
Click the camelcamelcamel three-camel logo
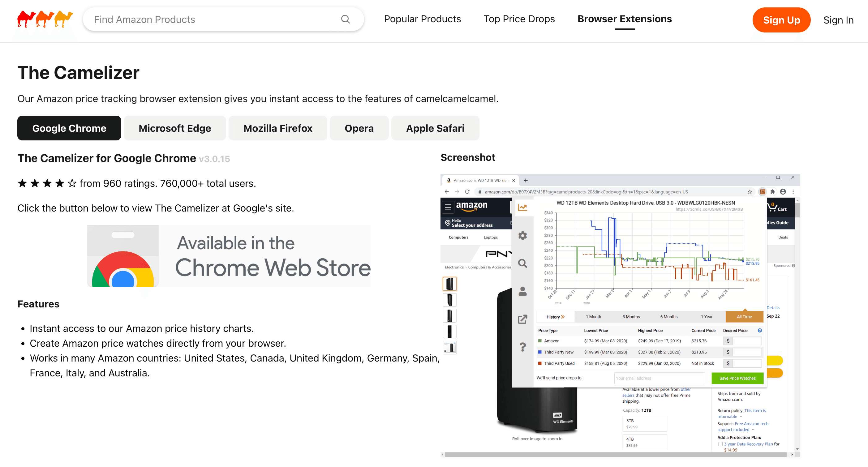click(x=45, y=19)
